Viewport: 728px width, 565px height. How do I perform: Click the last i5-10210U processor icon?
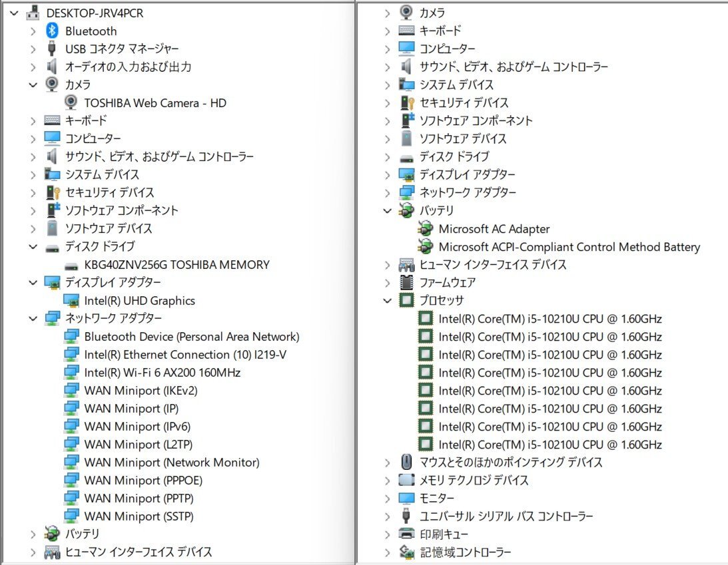pyautogui.click(x=426, y=445)
